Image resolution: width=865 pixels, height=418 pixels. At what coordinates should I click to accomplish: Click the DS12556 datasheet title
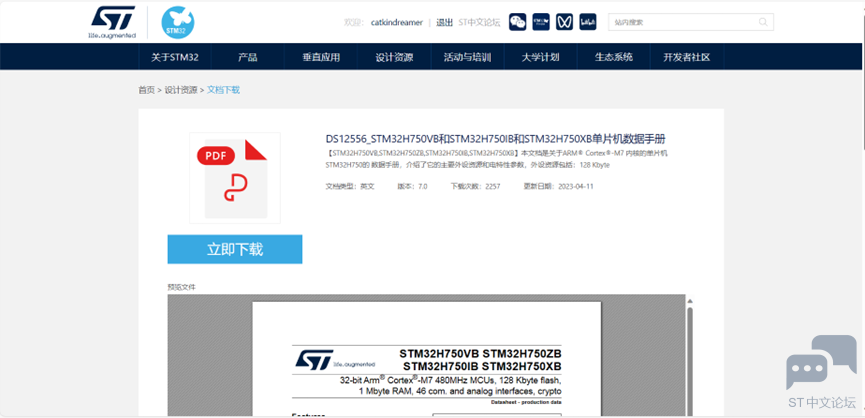coord(496,139)
